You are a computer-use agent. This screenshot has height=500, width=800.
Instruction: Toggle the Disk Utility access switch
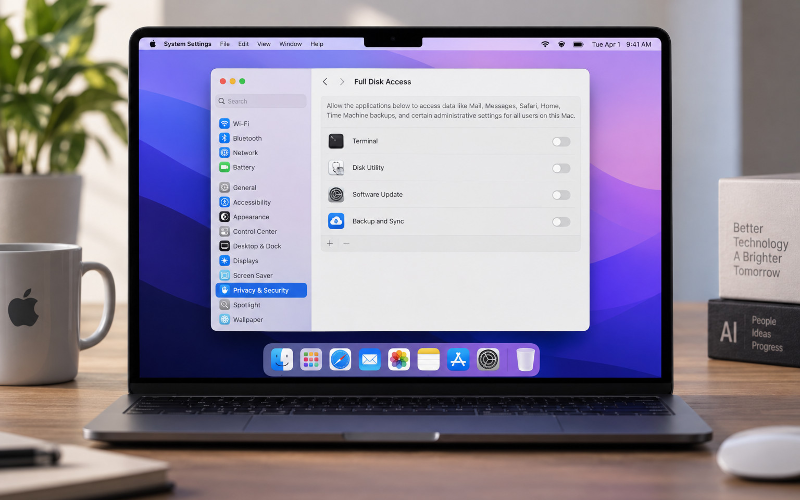[x=561, y=168]
